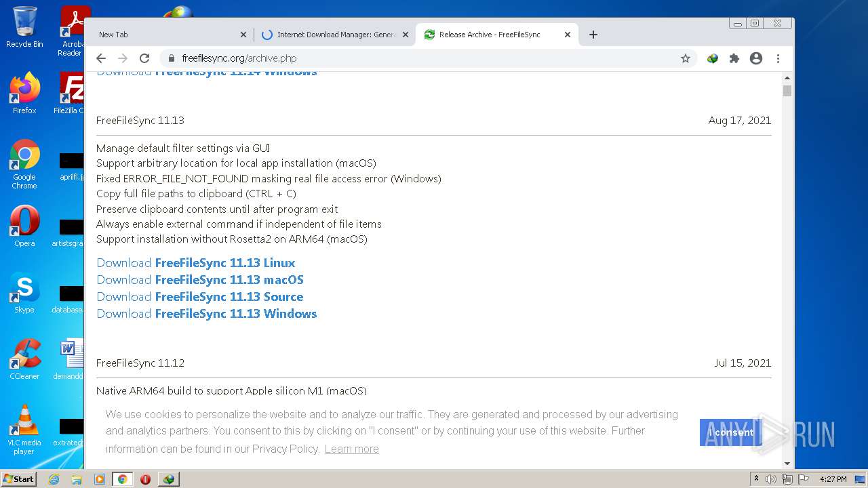Download FreeFileSync 11.13 Windows

coord(207,314)
